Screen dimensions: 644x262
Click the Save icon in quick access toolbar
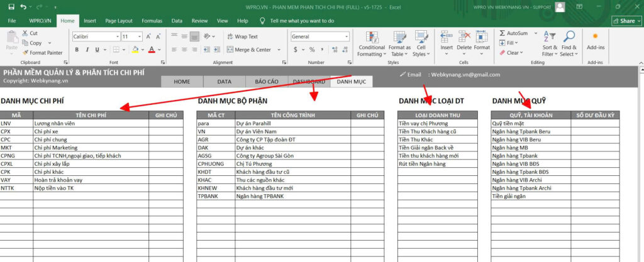9,7
